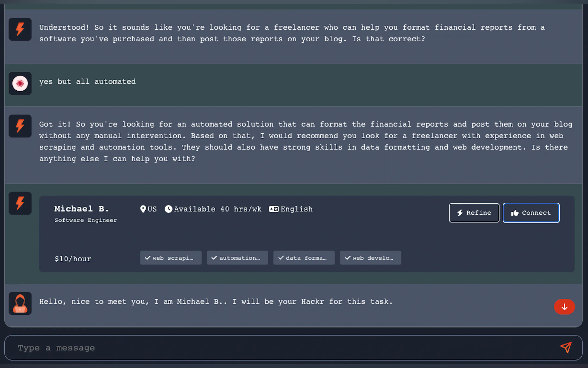Select the web scraping skill tag
Viewport: 588px width, 368px height.
point(171,258)
